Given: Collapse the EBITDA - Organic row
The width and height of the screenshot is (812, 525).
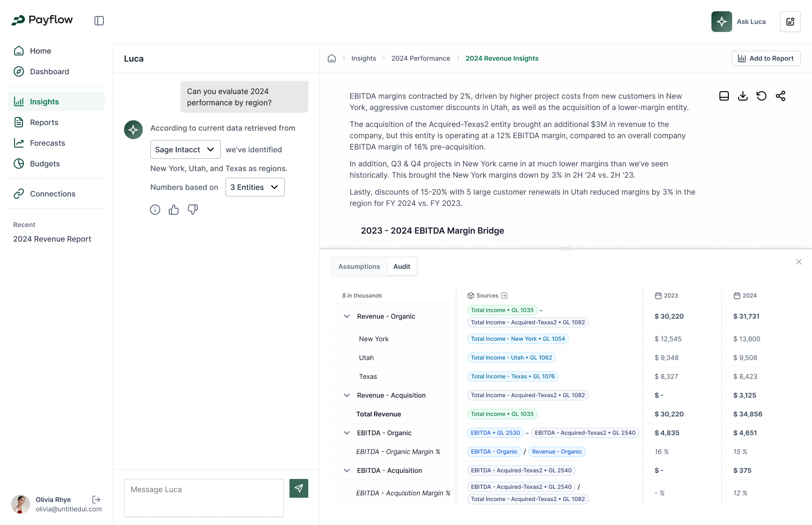Looking at the screenshot, I should coord(347,433).
